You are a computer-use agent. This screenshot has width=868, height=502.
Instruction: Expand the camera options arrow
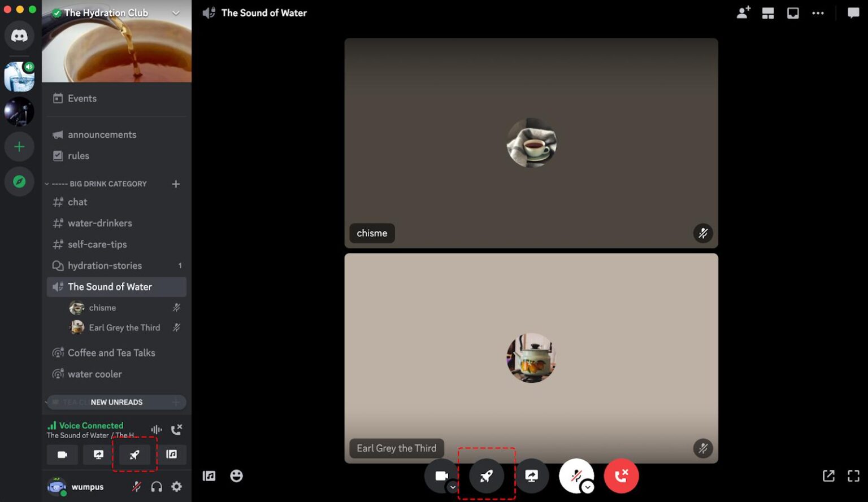[x=453, y=487]
